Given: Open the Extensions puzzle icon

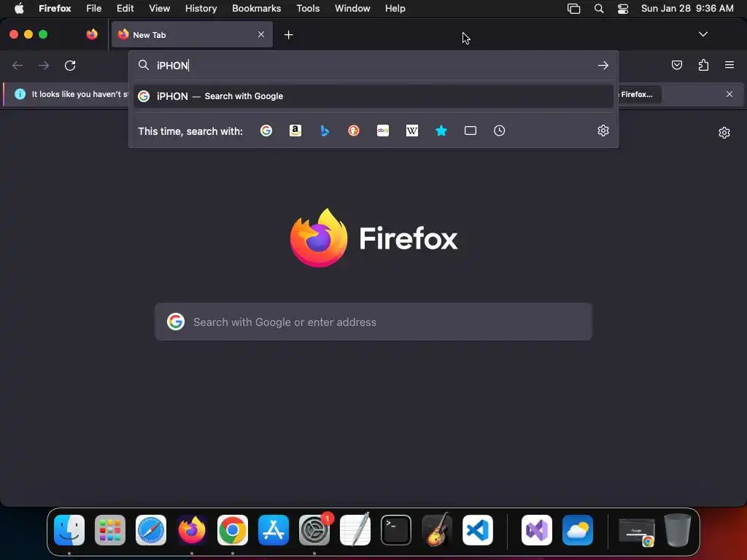Looking at the screenshot, I should (x=703, y=65).
